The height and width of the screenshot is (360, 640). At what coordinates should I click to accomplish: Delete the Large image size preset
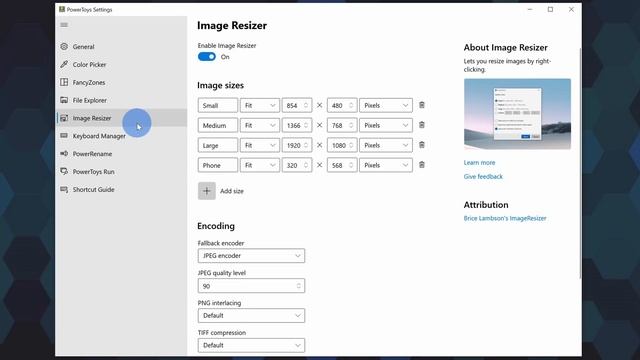[422, 145]
